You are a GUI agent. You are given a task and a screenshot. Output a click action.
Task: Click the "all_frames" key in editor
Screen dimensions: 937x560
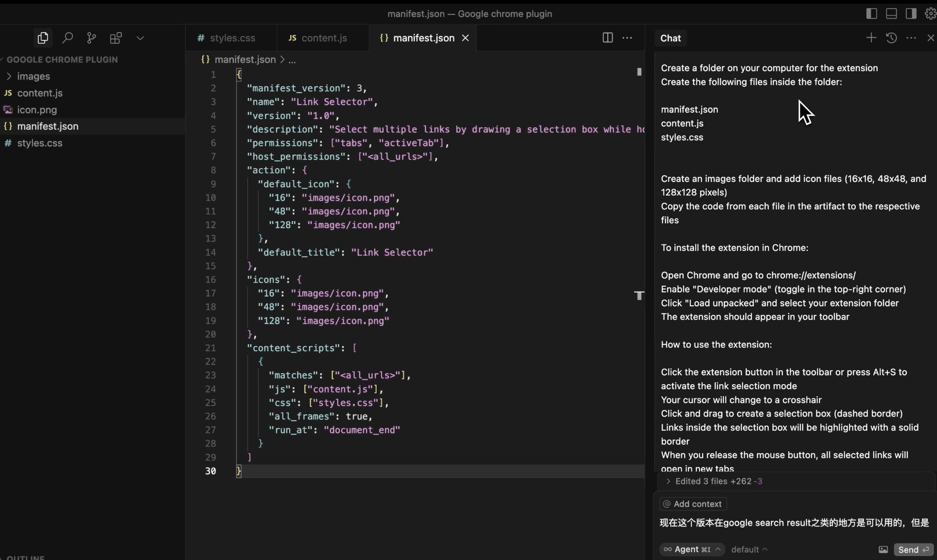point(301,416)
